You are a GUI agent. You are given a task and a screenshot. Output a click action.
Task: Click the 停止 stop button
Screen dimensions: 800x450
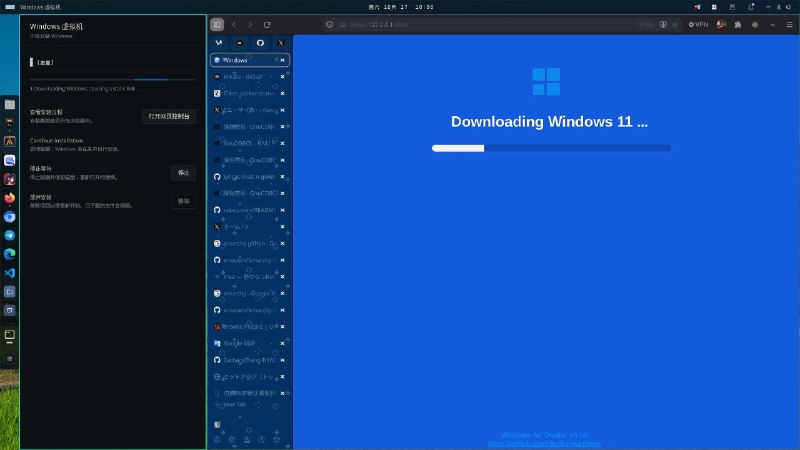pos(183,173)
